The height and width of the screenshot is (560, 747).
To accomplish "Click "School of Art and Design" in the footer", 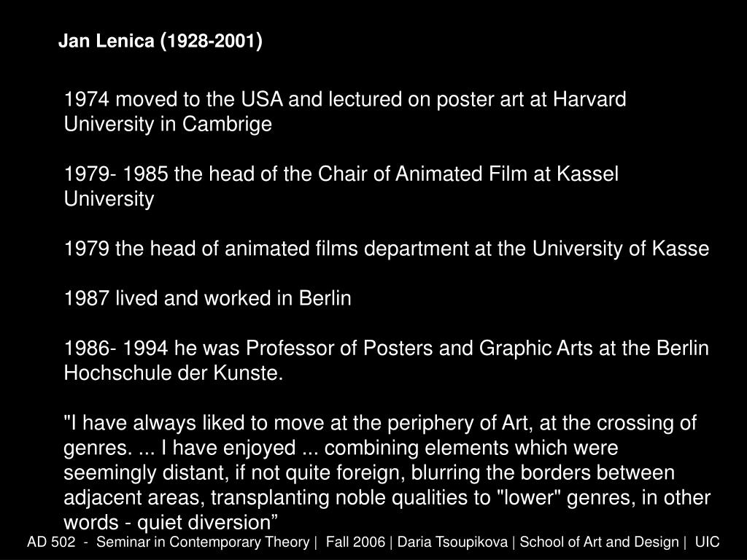I will (599, 542).
